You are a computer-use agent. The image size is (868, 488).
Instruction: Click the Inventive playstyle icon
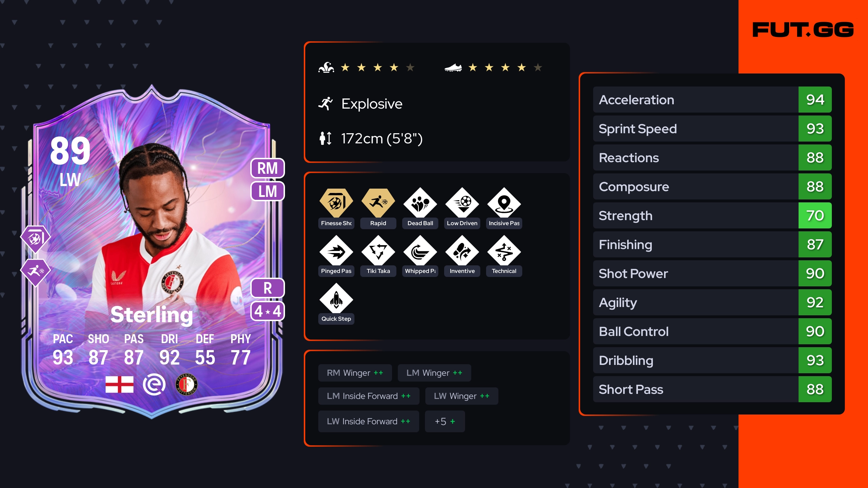pos(462,251)
